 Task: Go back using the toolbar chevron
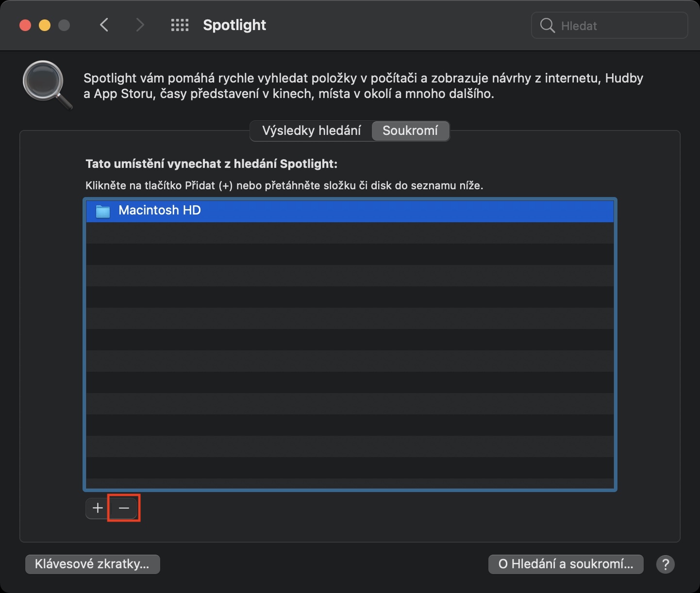pos(104,25)
